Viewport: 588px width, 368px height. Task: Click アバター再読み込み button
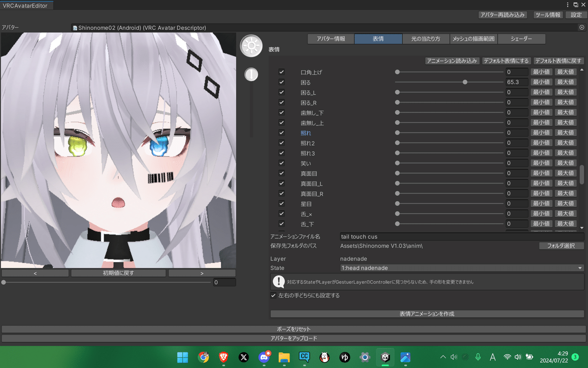tap(503, 15)
